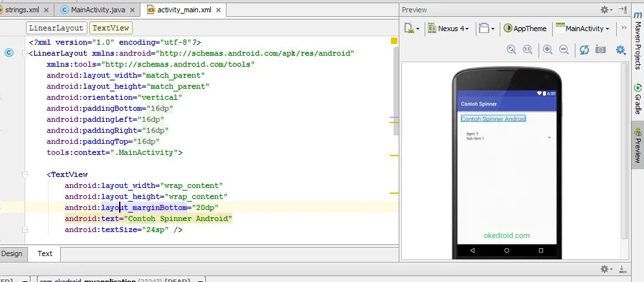This screenshot has height=282, width=644.
Task: Click the yellow warning stripe mark beside tools:context
Action: coord(394,156)
